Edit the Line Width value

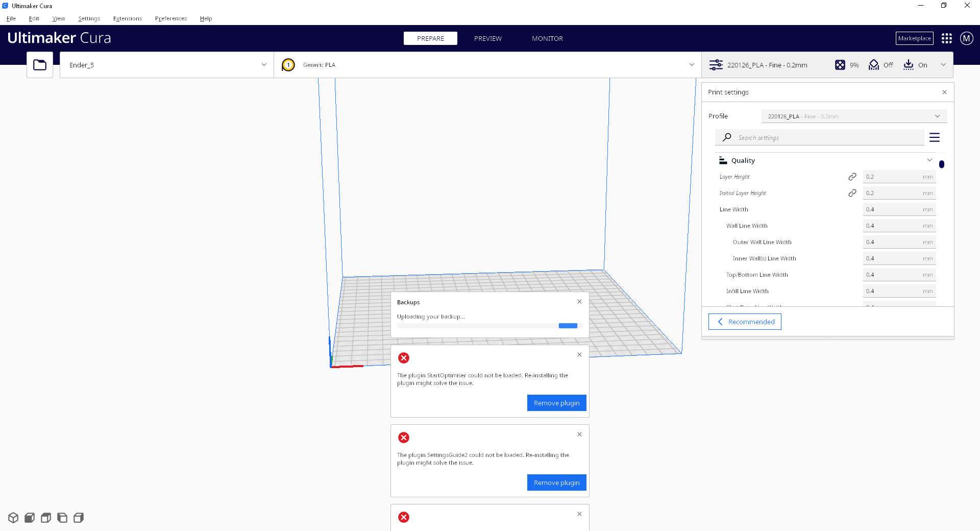(899, 209)
